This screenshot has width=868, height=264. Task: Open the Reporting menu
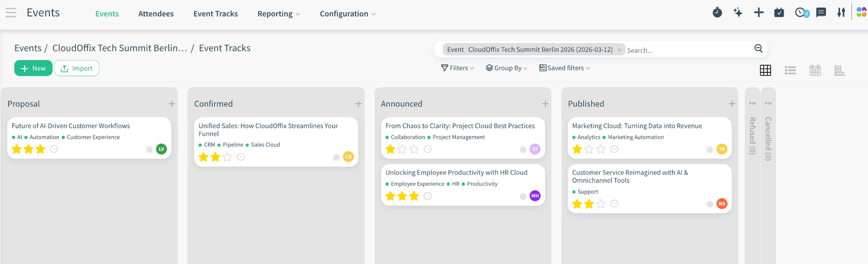click(278, 14)
